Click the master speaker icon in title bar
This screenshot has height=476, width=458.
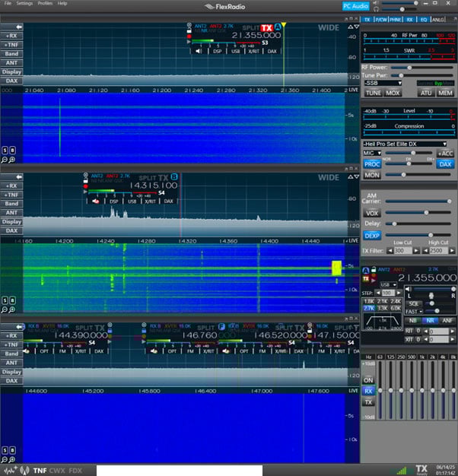376,3
